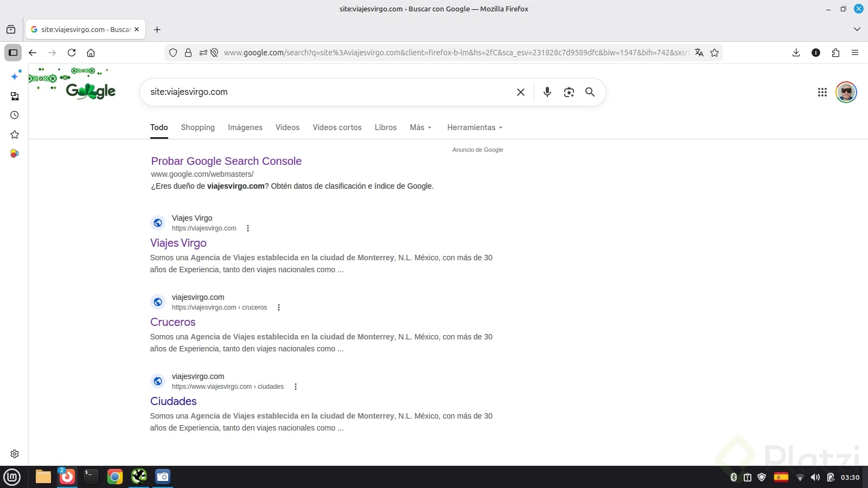
Task: Go back to the previous page
Action: [33, 53]
